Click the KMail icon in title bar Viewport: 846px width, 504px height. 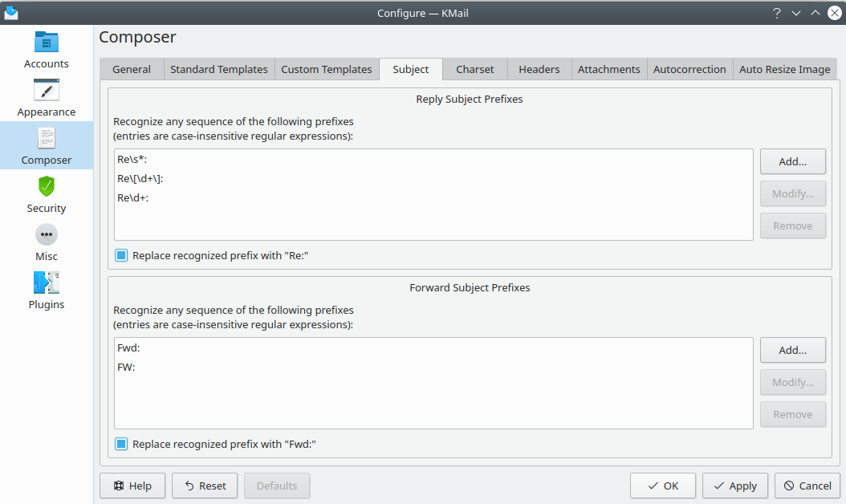coord(11,13)
